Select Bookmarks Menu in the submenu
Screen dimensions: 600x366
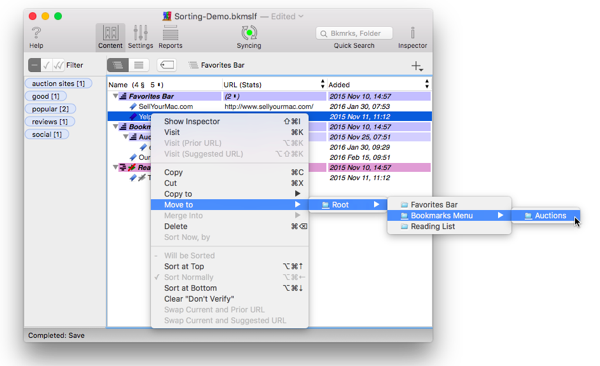(449, 216)
